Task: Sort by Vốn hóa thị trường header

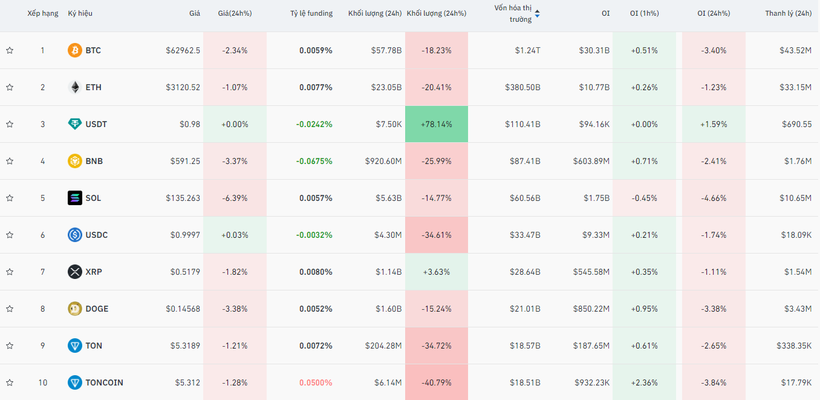Action: pos(512,14)
